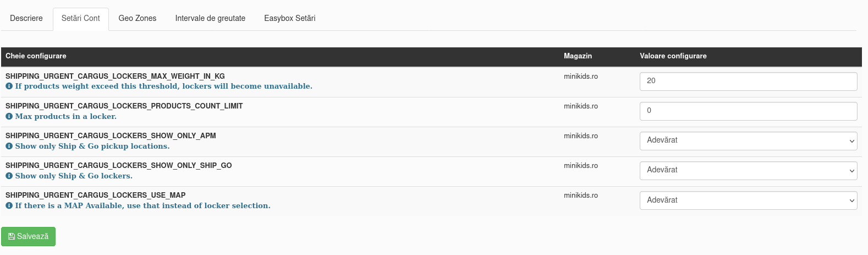This screenshot has width=868, height=255.
Task: Click info icon for MAP Available description
Action: pos(9,206)
